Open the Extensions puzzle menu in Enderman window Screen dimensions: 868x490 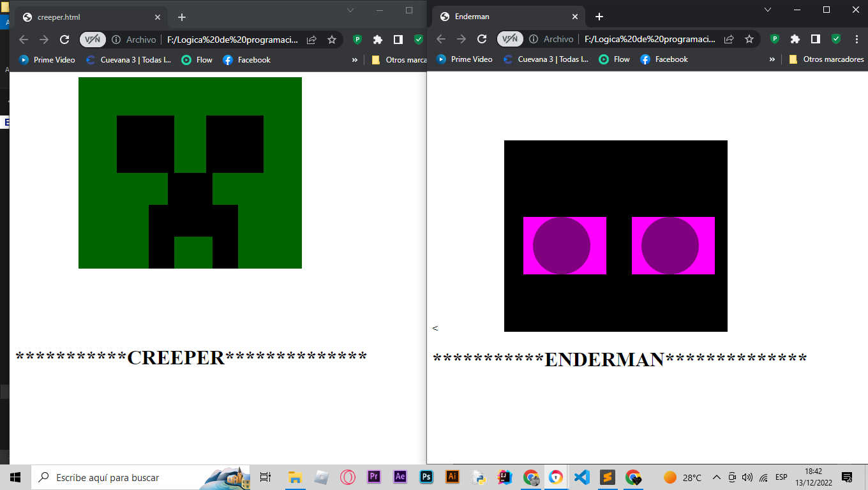pos(795,40)
